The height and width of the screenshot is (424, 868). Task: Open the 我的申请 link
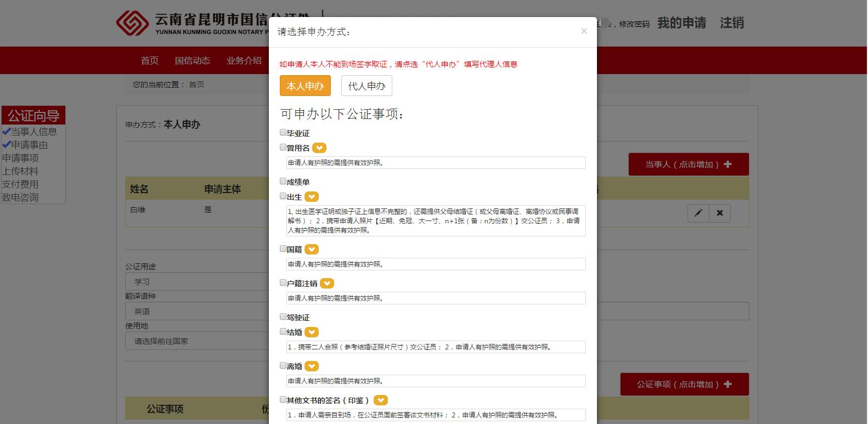(681, 23)
